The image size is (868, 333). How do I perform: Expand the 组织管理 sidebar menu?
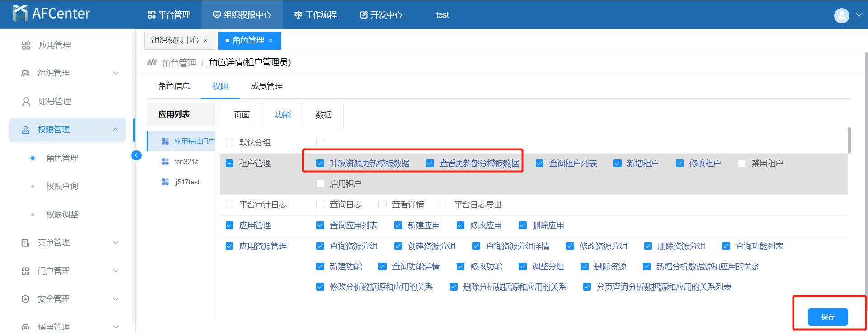115,73
